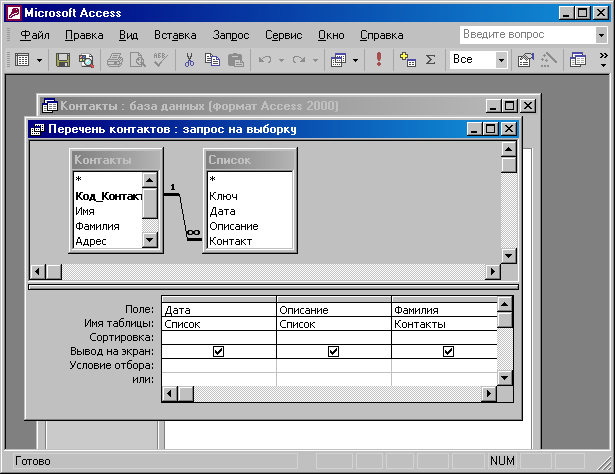Click table pane left scroll arrow
615x474 pixels.
38,271
